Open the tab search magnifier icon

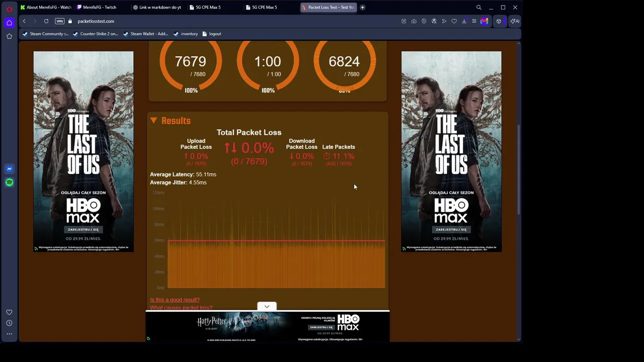(x=478, y=8)
